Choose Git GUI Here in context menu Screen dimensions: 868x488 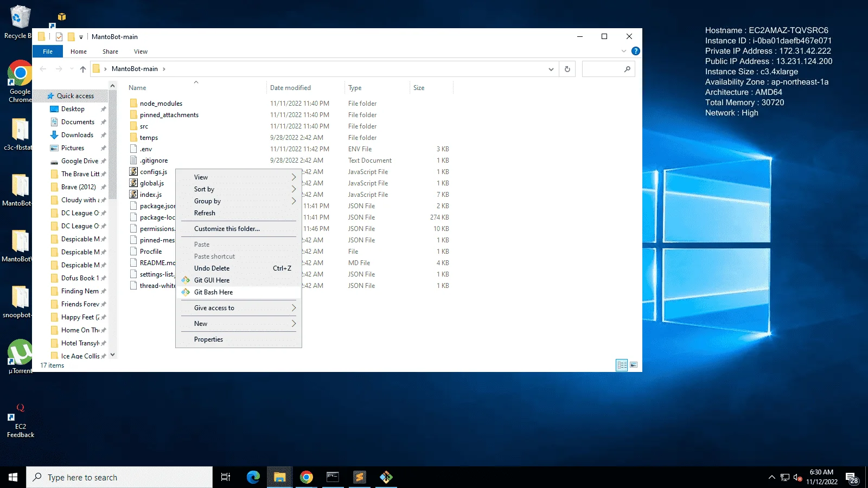[239, 280]
